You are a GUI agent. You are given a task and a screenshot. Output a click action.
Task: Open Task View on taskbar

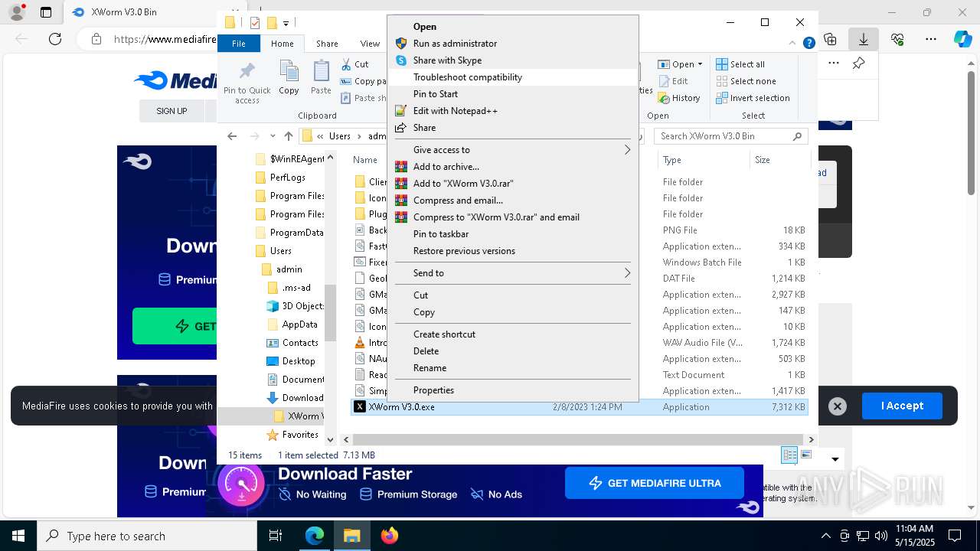coord(276,536)
